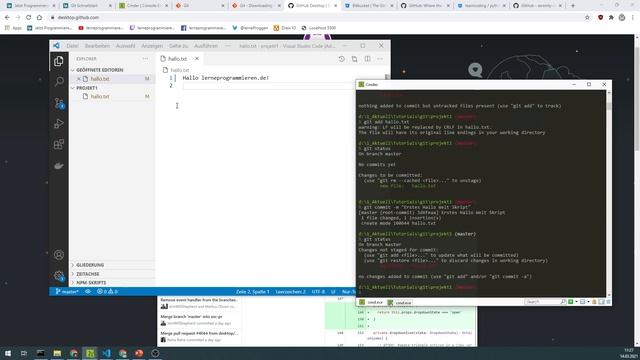Open a new Chrome tab
Image resolution: width=640 pixels, height=360 pixels.
click(x=573, y=6)
